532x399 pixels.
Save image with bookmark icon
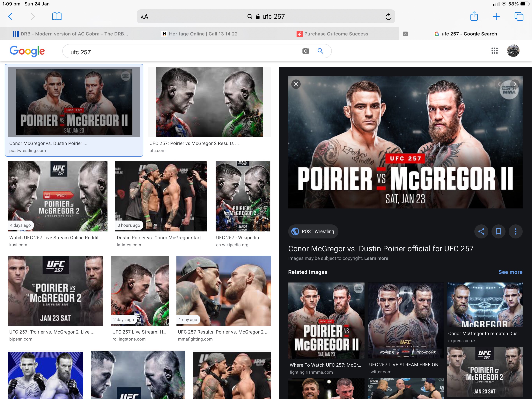498,231
